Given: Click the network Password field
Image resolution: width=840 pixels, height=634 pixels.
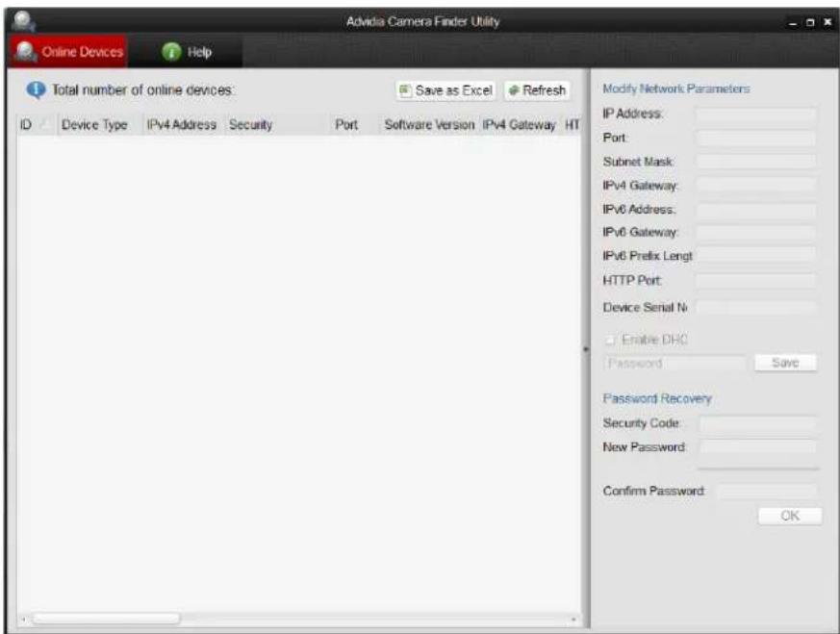Looking at the screenshot, I should 675,363.
